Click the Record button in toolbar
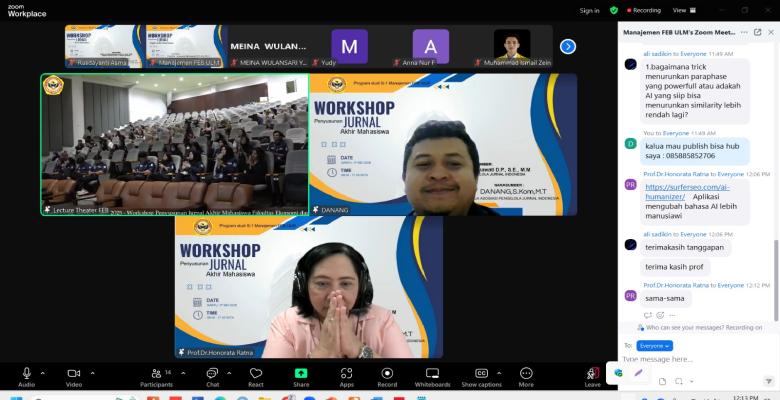 (387, 374)
